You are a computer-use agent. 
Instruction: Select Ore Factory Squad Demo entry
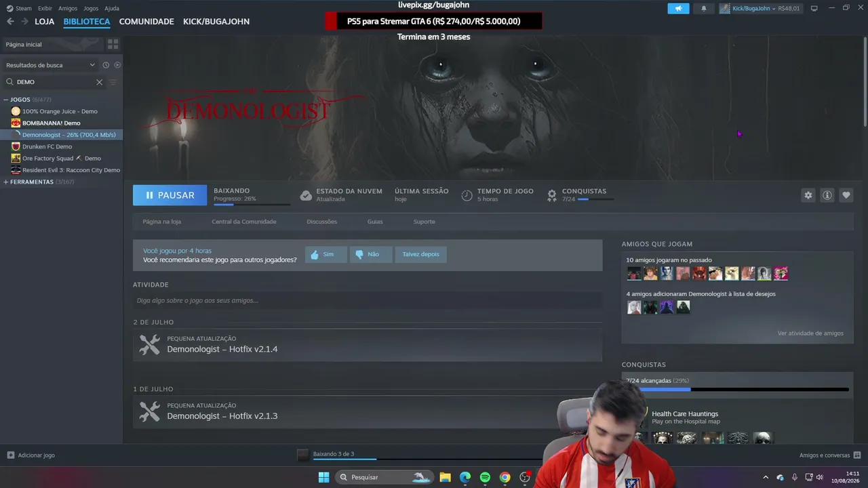pyautogui.click(x=61, y=158)
